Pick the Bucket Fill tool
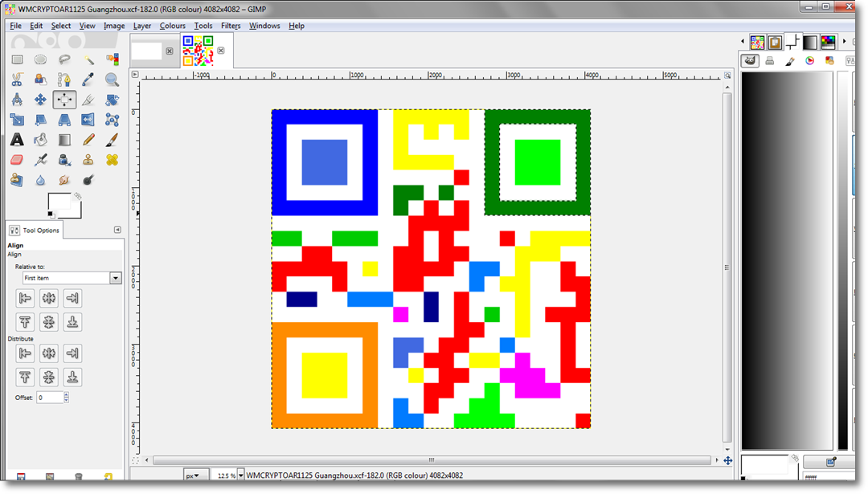 point(40,140)
